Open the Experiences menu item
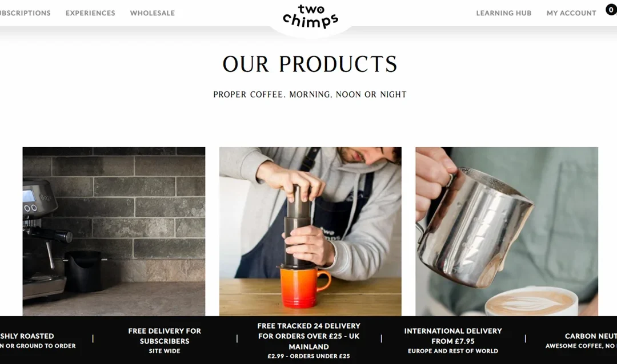The image size is (617, 364). click(x=90, y=13)
